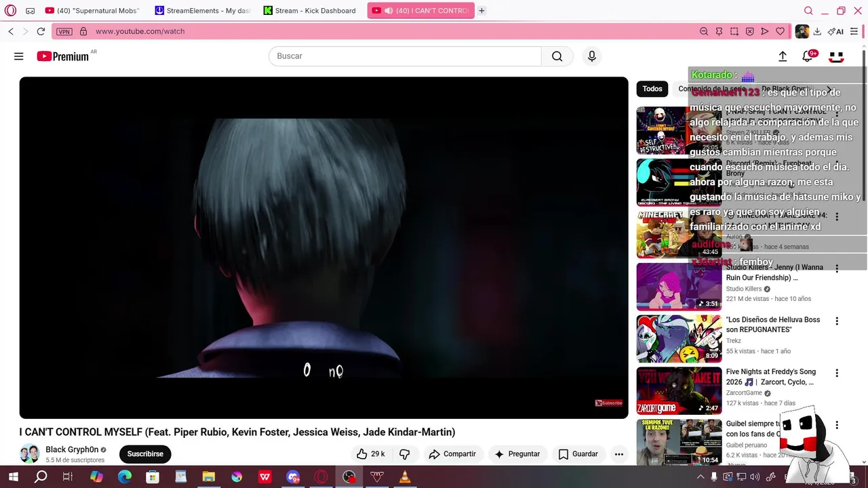Open Opera workspaces icon near tabs
Image resolution: width=868 pixels, height=488 pixels.
30,11
